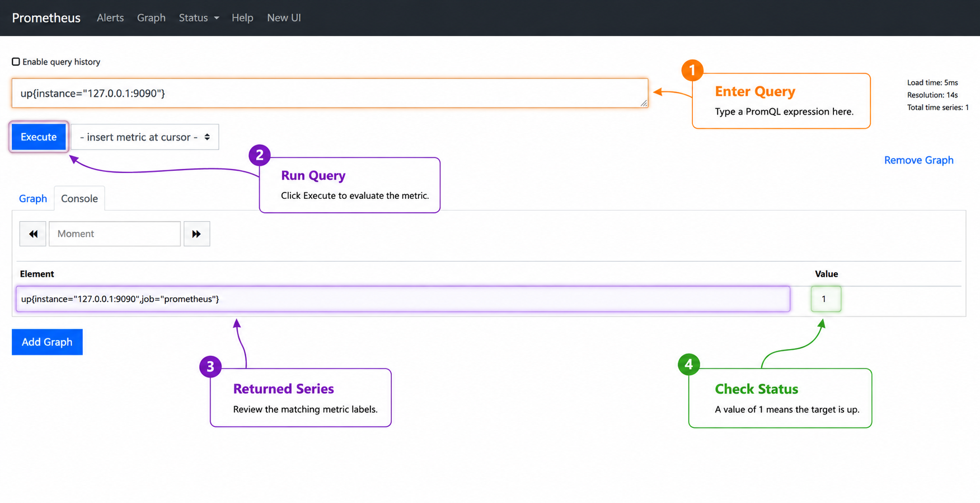Click the Load time: 5ms stat

[x=932, y=83]
